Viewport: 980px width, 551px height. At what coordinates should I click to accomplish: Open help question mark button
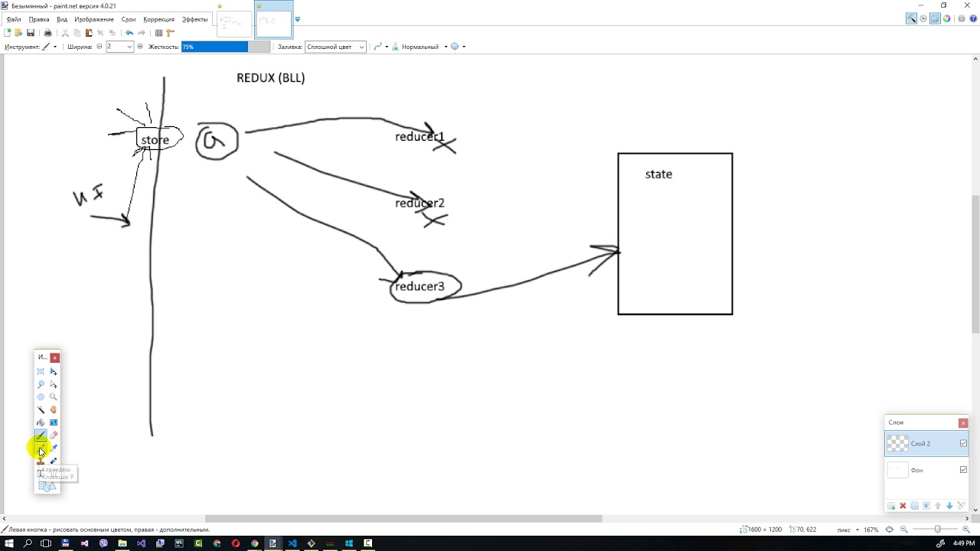(973, 18)
